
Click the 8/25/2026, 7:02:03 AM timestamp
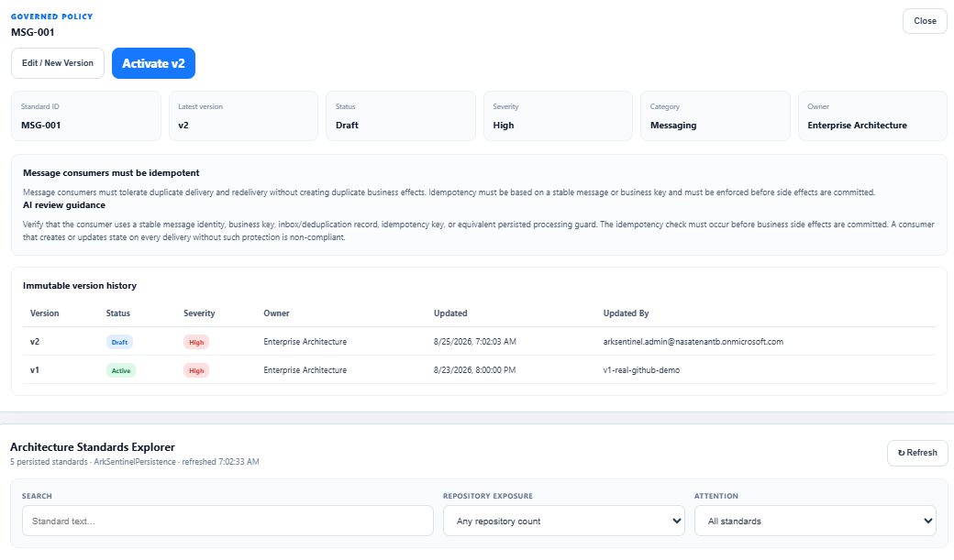pyautogui.click(x=474, y=342)
